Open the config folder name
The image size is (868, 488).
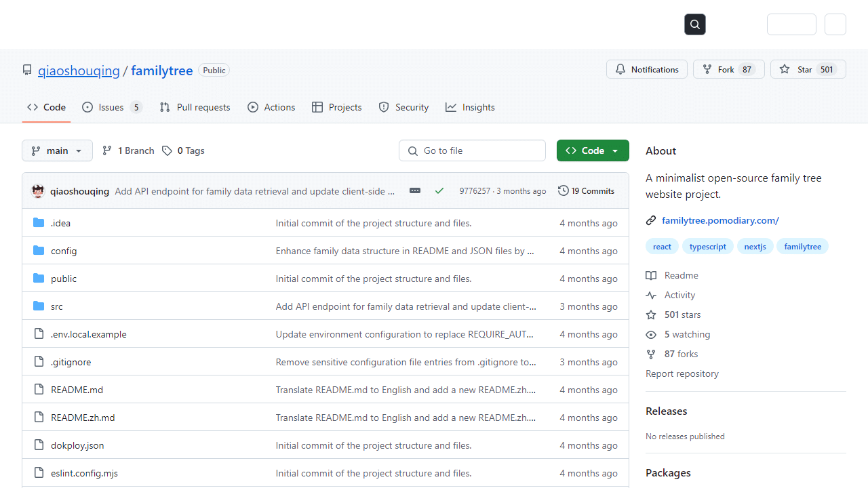click(x=64, y=251)
